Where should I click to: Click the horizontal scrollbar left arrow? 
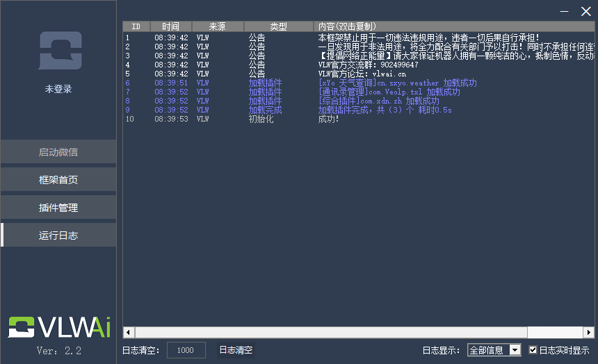point(128,332)
